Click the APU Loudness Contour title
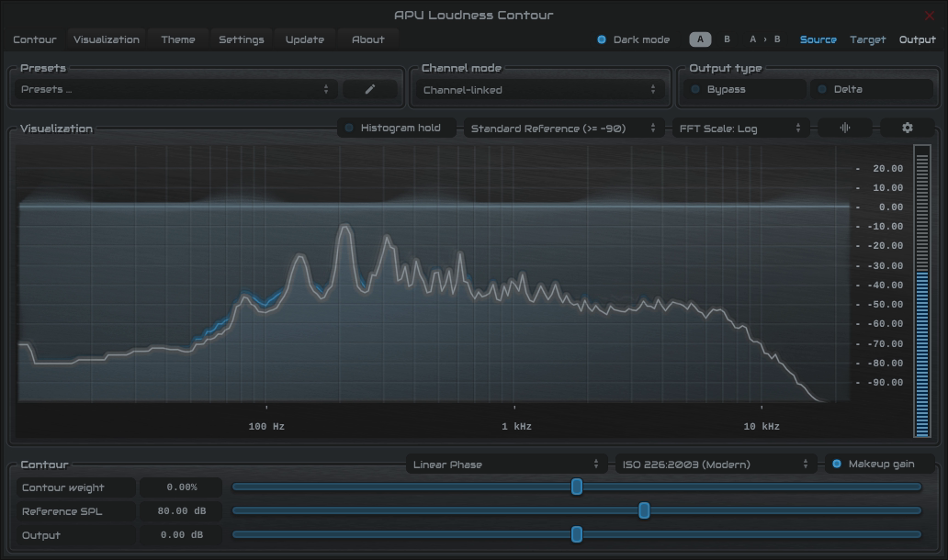Screen dimensions: 948x560 (x=473, y=15)
